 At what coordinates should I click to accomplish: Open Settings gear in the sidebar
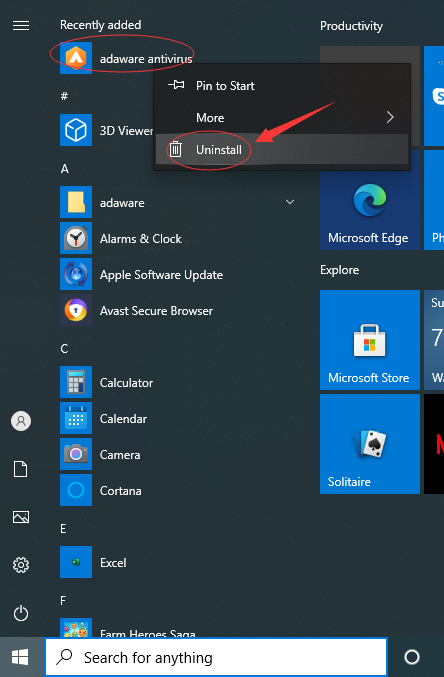(x=21, y=565)
